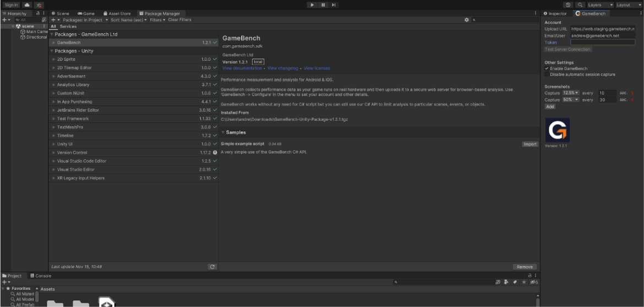Image resolution: width=644 pixels, height=307 pixels.
Task: Open global search magnifier icon in top toolbar
Action: click(x=580, y=5)
